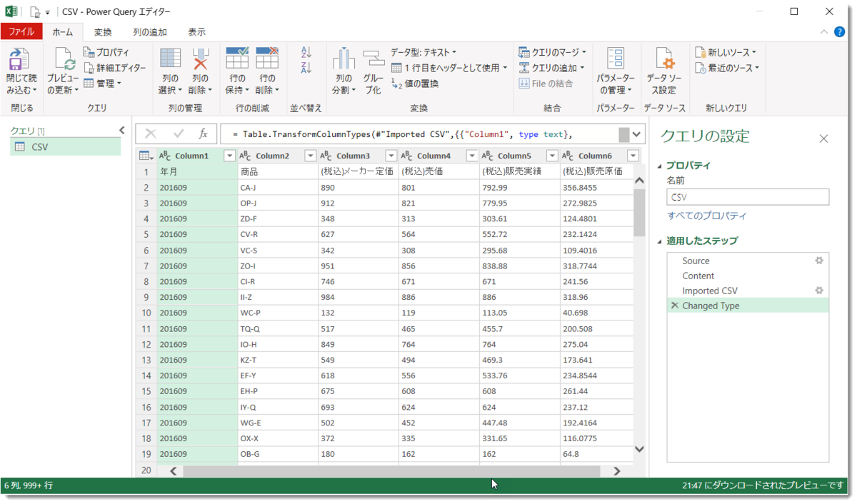Open the New Source (新しいソース) dropdown
Viewport: 857px width, 504px height.
(x=726, y=52)
